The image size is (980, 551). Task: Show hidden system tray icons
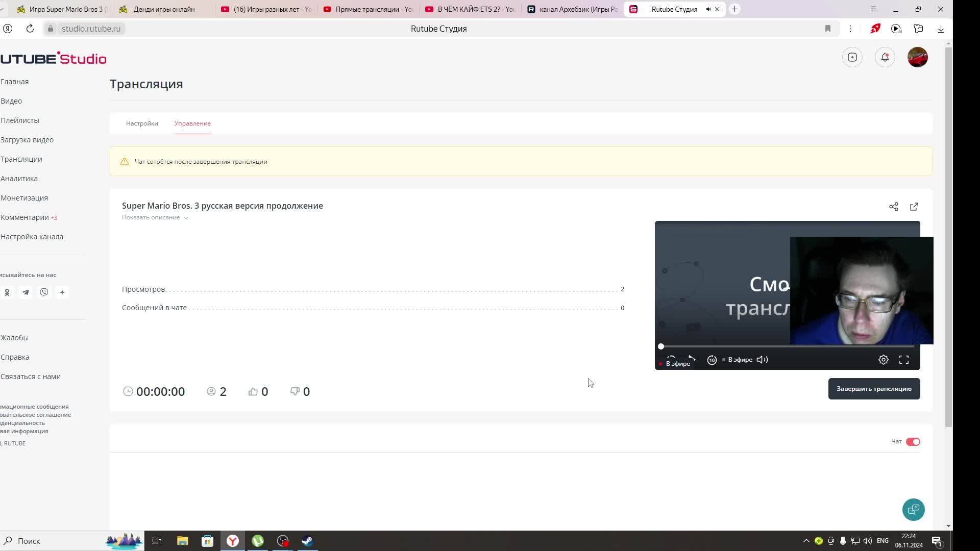[806, 541]
